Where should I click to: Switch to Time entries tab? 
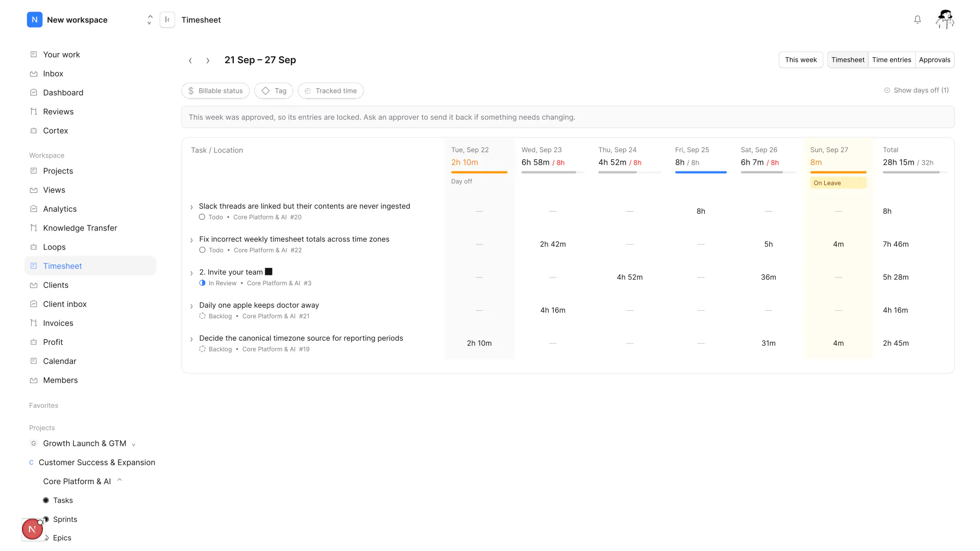[891, 60]
